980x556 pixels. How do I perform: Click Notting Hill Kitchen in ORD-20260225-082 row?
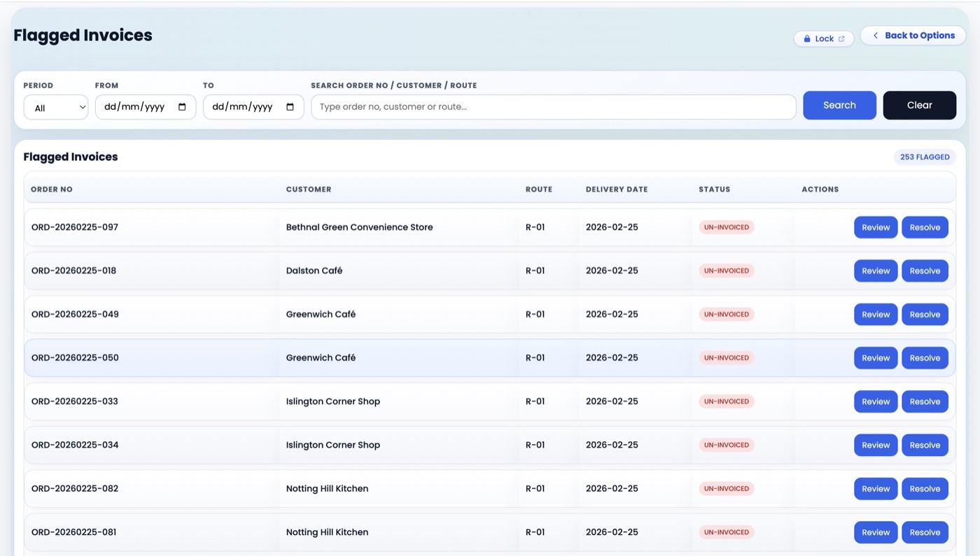tap(327, 488)
